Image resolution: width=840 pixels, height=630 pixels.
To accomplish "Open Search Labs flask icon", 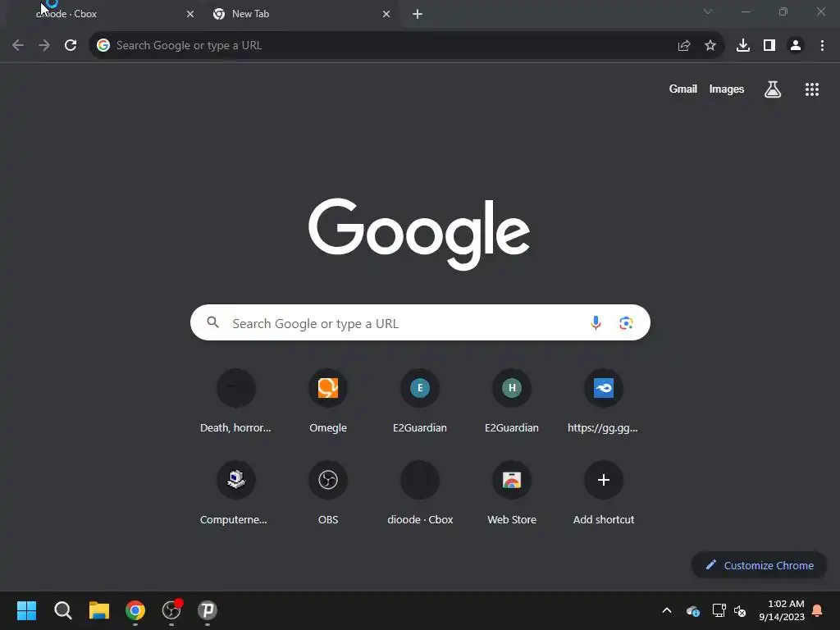I will click(773, 89).
